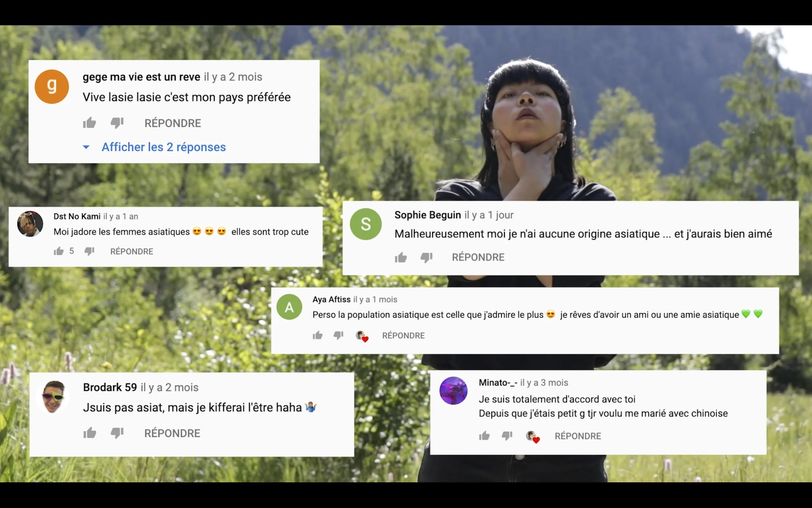
Task: Dislike Aya Aftiss's comment
Action: [338, 335]
